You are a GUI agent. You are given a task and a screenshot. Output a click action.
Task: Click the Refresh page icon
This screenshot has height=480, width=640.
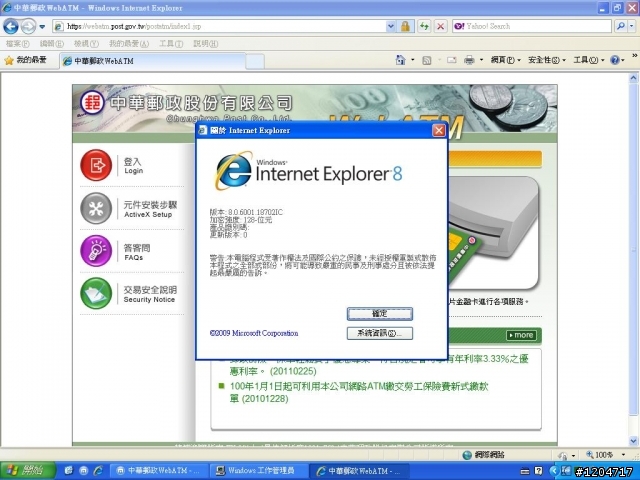tap(424, 27)
